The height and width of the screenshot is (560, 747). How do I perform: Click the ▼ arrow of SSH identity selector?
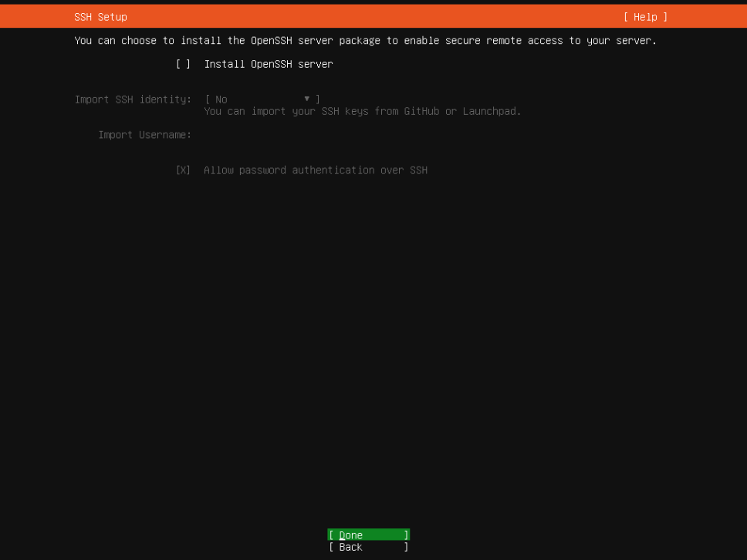click(306, 99)
